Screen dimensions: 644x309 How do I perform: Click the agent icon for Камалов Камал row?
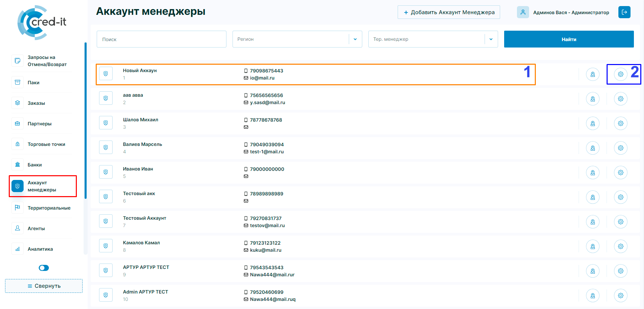(x=592, y=246)
